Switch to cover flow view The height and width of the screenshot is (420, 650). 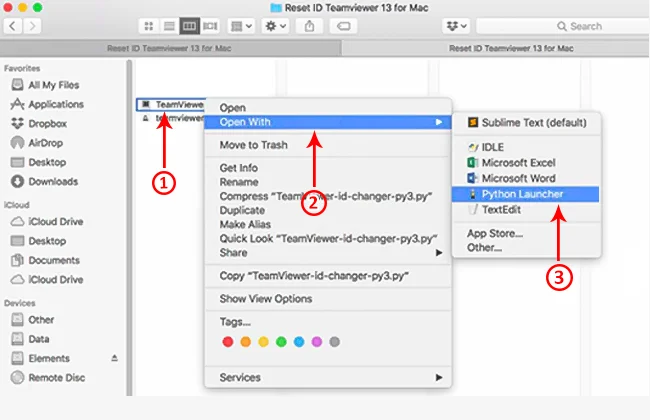click(210, 26)
